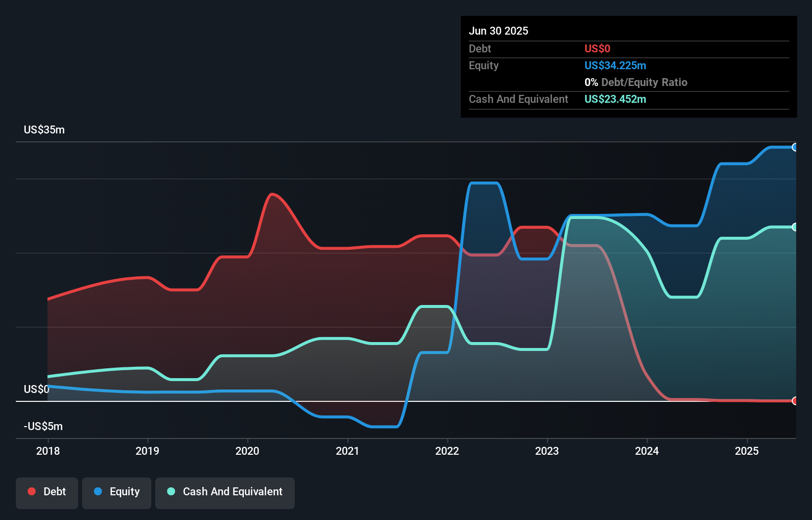
Task: Click the 2023 x-axis label
Action: coord(547,451)
